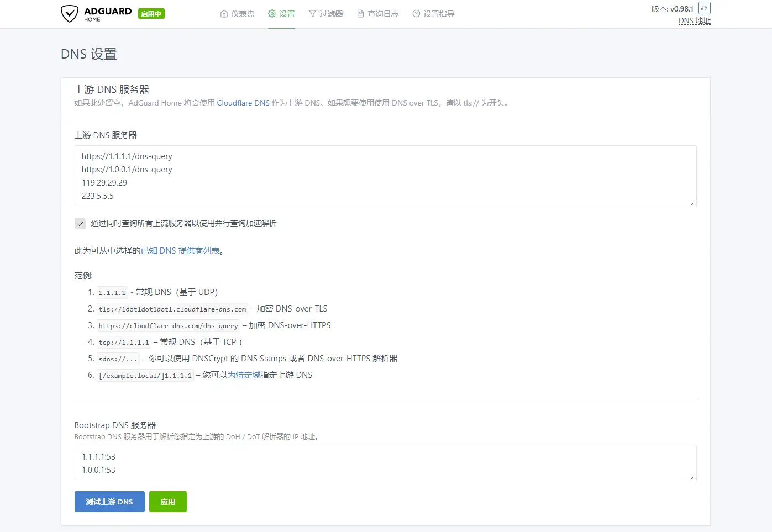
Task: Click the tcp://1.1.1.1 example code
Action: [124, 343]
